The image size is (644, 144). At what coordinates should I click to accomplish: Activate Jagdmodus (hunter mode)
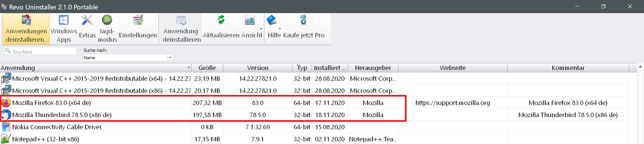(107, 29)
